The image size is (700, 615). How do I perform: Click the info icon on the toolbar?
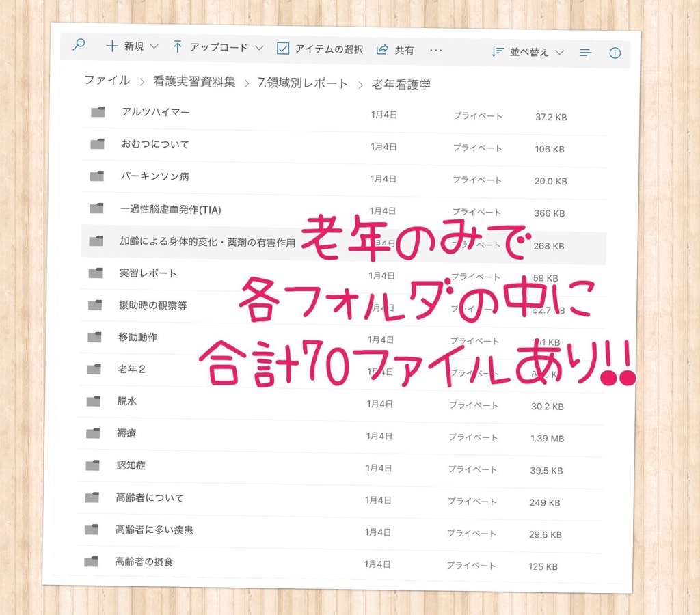click(x=615, y=52)
